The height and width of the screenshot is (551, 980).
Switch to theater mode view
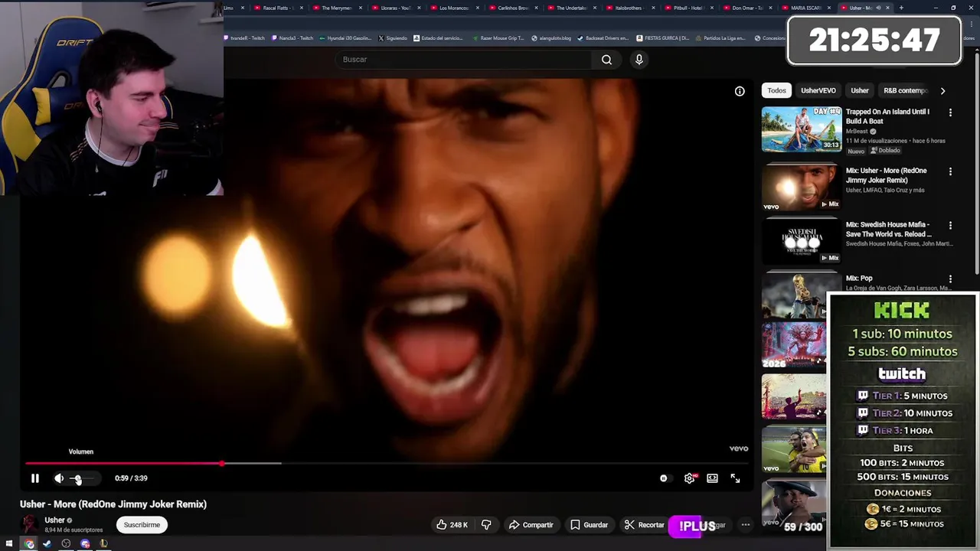[712, 478]
